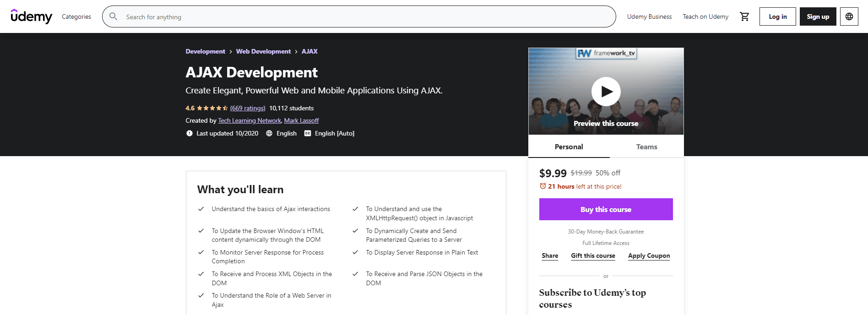The height and width of the screenshot is (315, 868).
Task: Open the shopping cart
Action: click(744, 16)
